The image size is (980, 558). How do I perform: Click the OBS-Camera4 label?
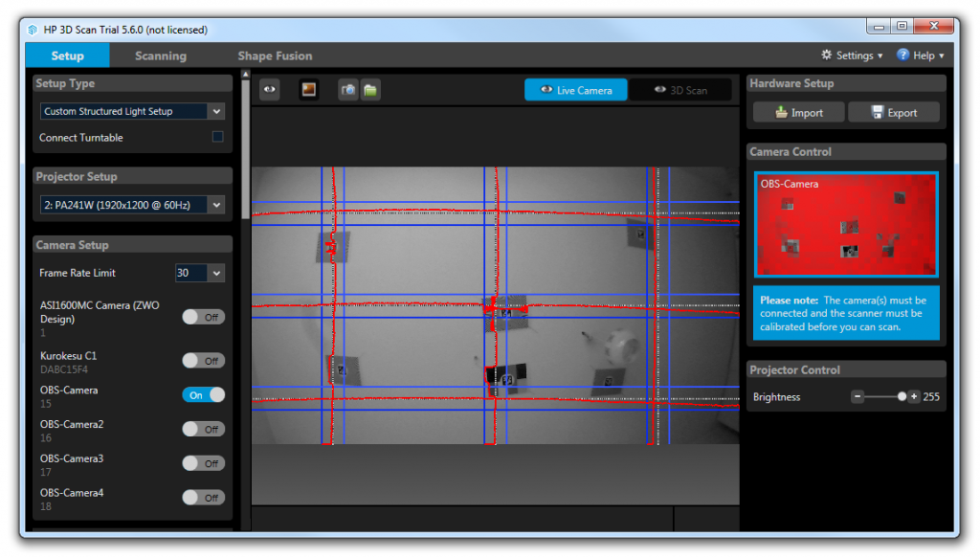[x=72, y=492]
